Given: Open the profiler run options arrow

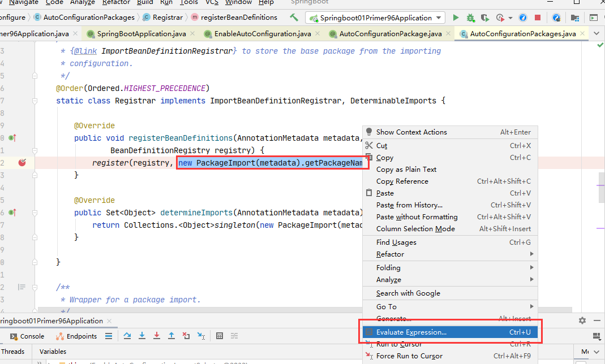Looking at the screenshot, I should 510,18.
